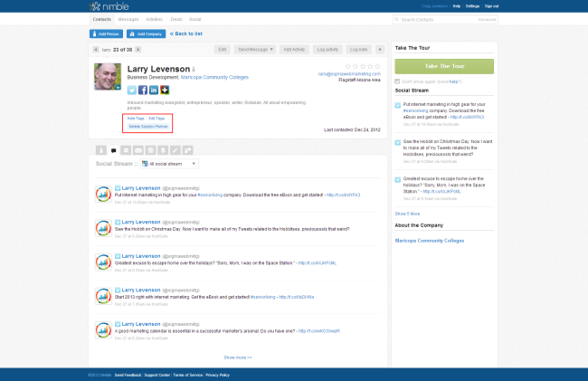
Task: Click the magnifier icon in Search Contacts
Action: (397, 19)
